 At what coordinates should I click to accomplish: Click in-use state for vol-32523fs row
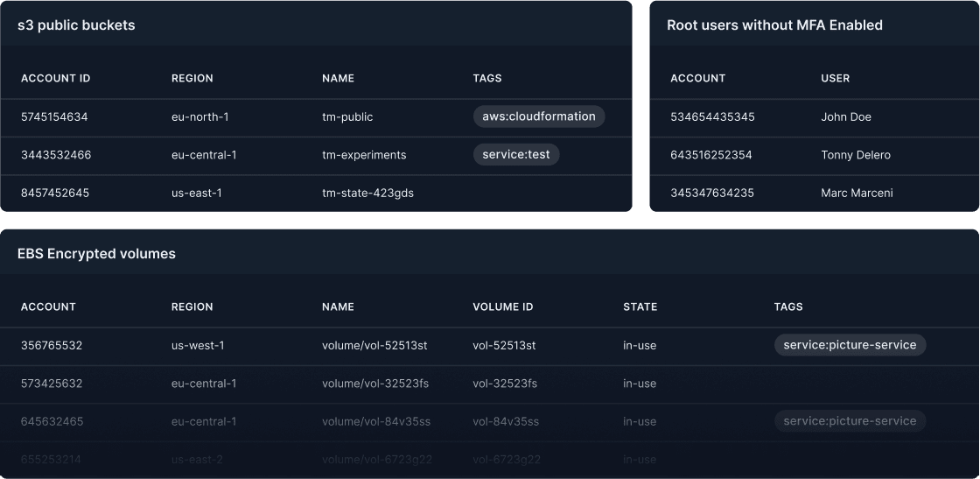click(x=640, y=384)
